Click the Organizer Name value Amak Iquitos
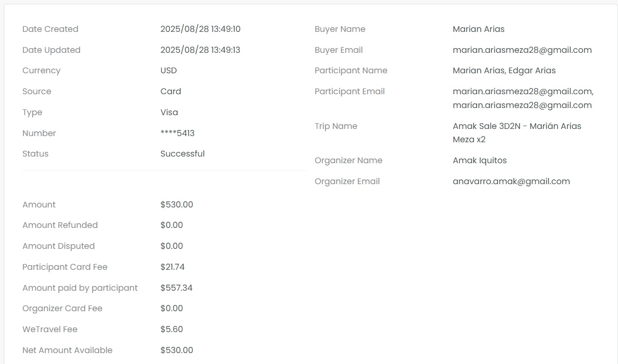The height and width of the screenshot is (364, 618). click(479, 160)
